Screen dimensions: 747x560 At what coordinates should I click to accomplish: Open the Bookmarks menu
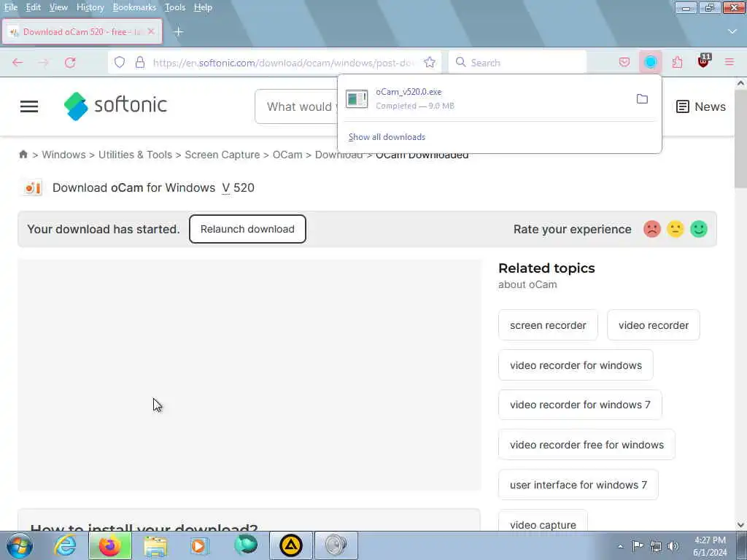[134, 7]
